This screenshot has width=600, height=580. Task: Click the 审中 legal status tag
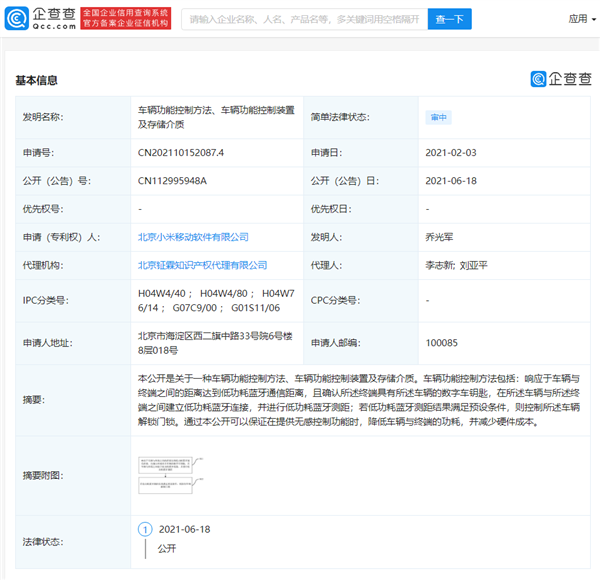point(439,117)
